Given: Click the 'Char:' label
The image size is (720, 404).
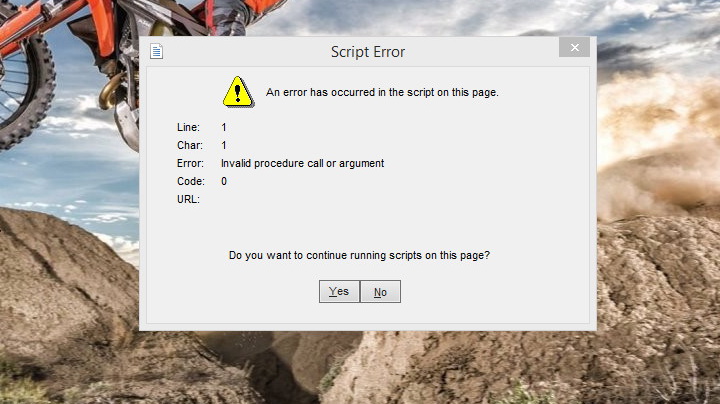Looking at the screenshot, I should pyautogui.click(x=190, y=145).
